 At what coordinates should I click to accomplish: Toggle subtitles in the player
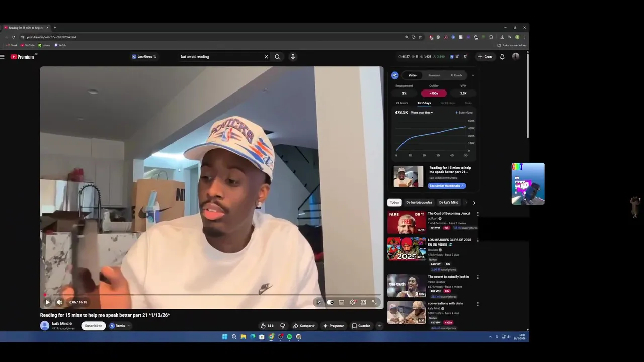click(x=342, y=302)
